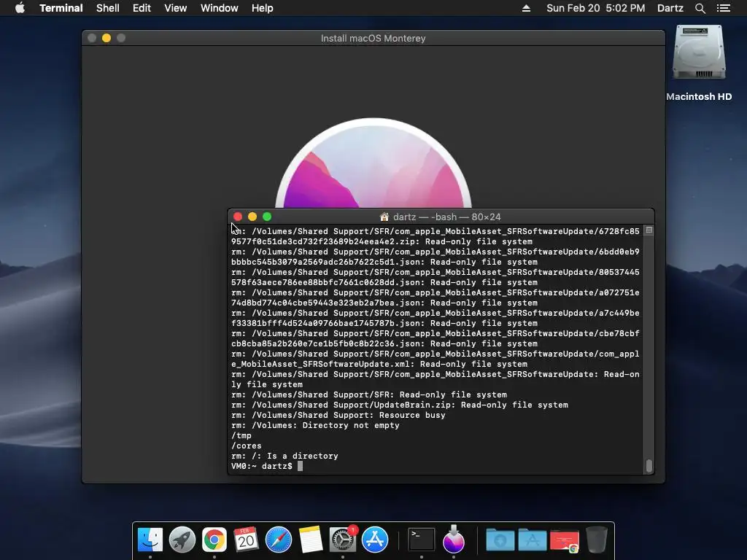This screenshot has width=747, height=560.
Task: Open Calendar showing Feb 20 in Dock
Action: [246, 540]
